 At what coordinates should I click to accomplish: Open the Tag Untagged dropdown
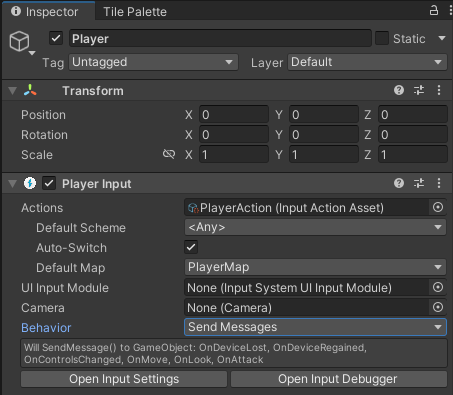[x=154, y=62]
